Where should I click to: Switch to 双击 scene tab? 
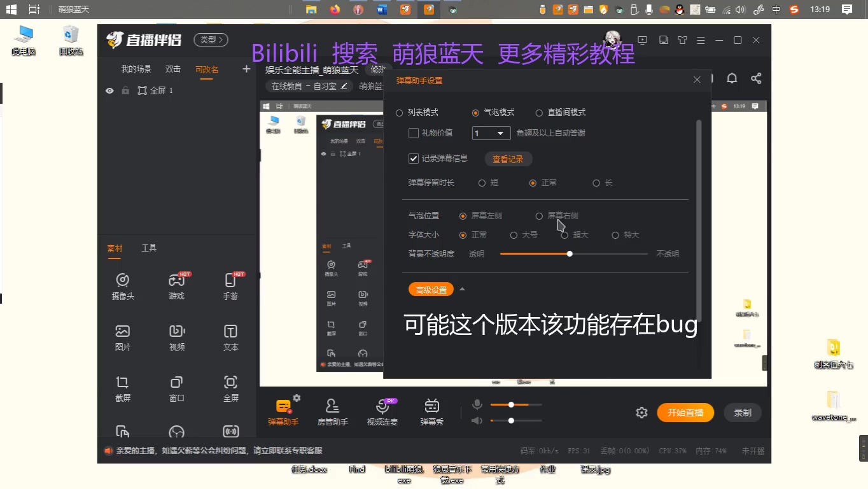pos(173,69)
